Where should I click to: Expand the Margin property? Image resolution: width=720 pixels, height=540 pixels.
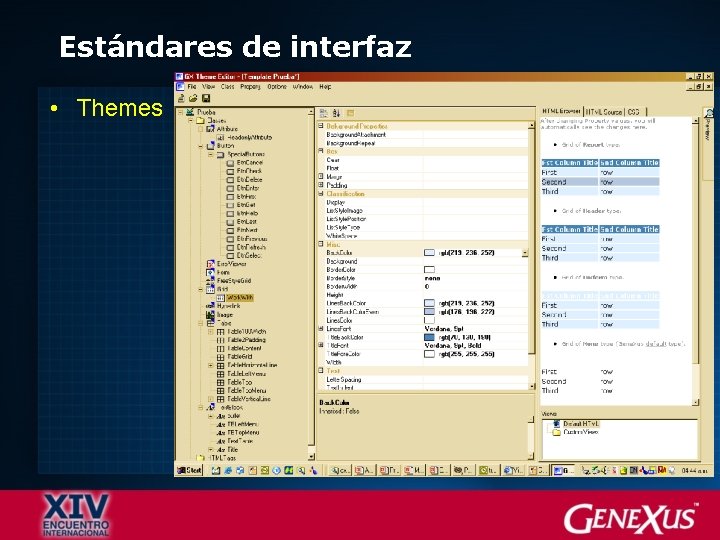click(321, 176)
